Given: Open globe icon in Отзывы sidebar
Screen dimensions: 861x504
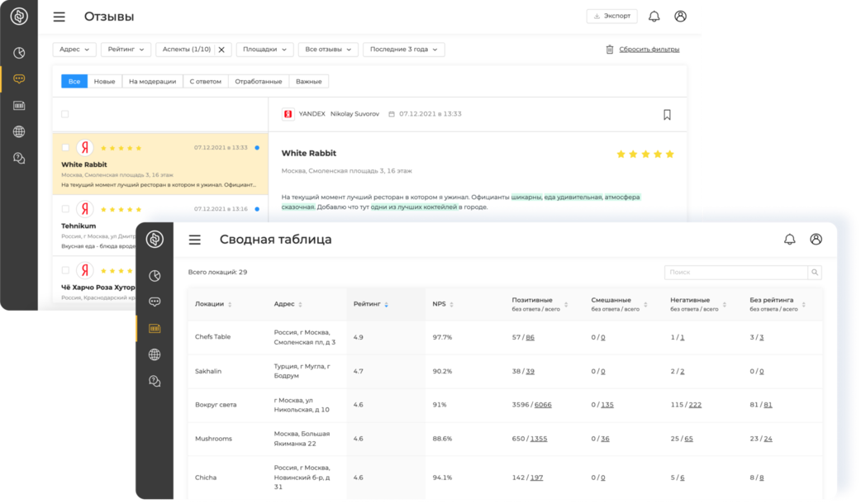Looking at the screenshot, I should coord(19,131).
